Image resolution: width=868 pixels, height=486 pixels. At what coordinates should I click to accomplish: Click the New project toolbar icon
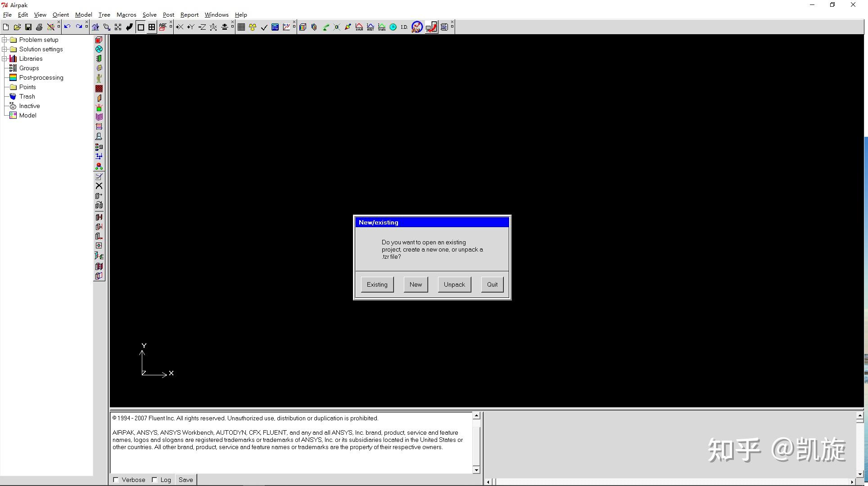click(x=6, y=27)
